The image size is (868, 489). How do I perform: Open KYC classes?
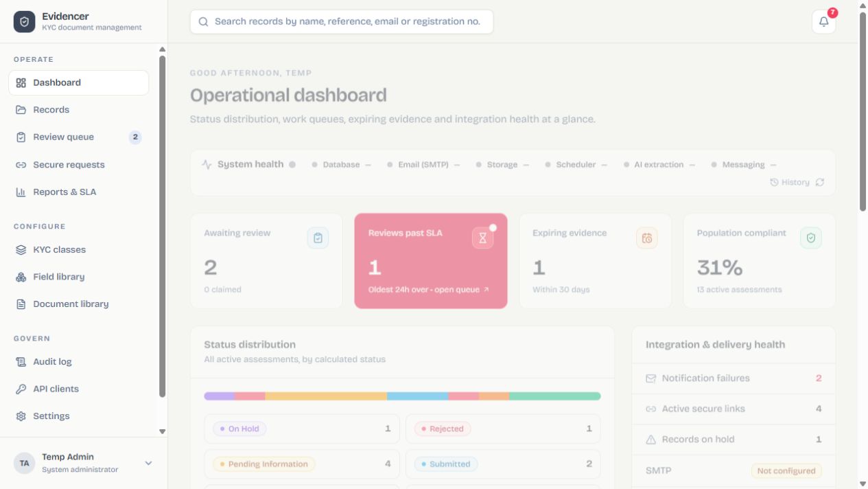pyautogui.click(x=79, y=250)
